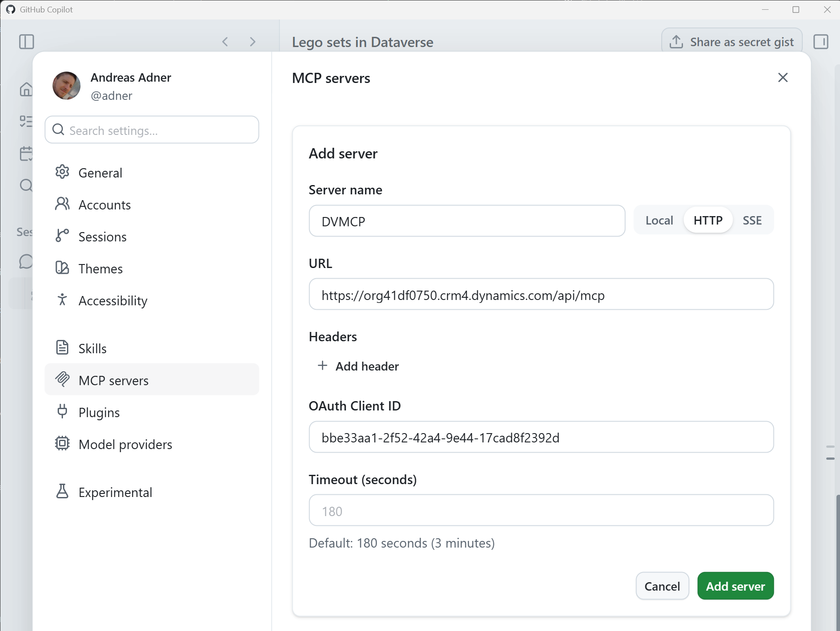840x631 pixels.
Task: Click the Skills document icon
Action: [x=63, y=348]
